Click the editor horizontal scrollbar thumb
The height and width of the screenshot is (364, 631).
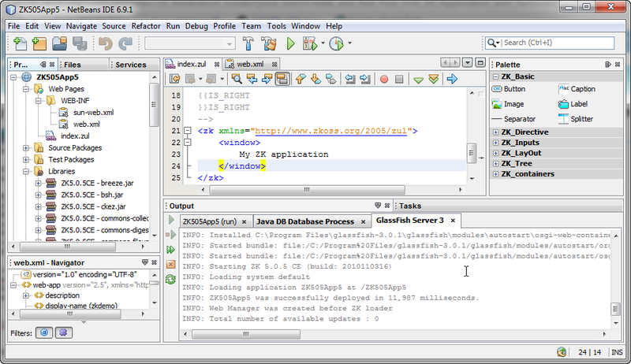tap(307, 190)
